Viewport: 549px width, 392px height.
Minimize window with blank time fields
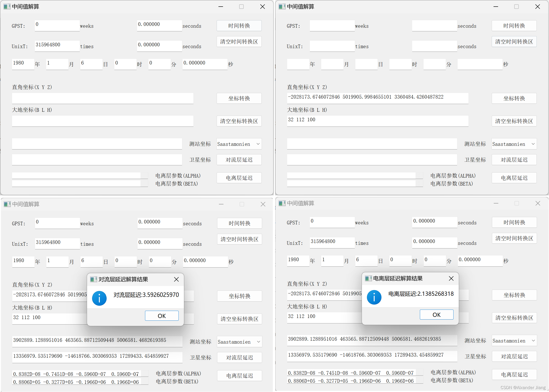click(496, 7)
